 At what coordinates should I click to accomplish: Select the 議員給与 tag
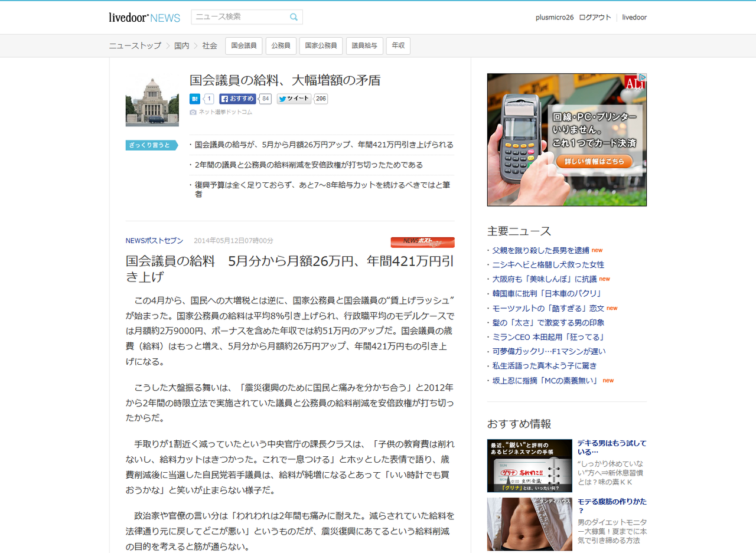point(364,46)
